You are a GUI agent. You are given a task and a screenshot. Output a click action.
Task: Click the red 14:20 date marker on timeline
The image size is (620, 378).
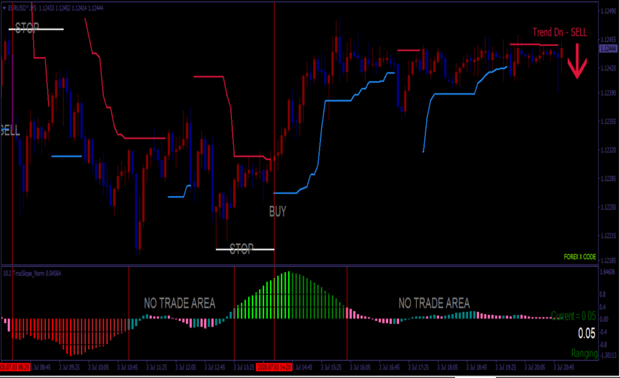274,367
